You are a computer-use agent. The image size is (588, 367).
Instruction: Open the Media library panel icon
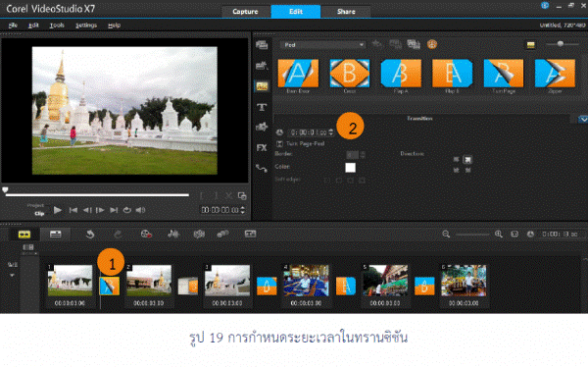pyautogui.click(x=262, y=45)
